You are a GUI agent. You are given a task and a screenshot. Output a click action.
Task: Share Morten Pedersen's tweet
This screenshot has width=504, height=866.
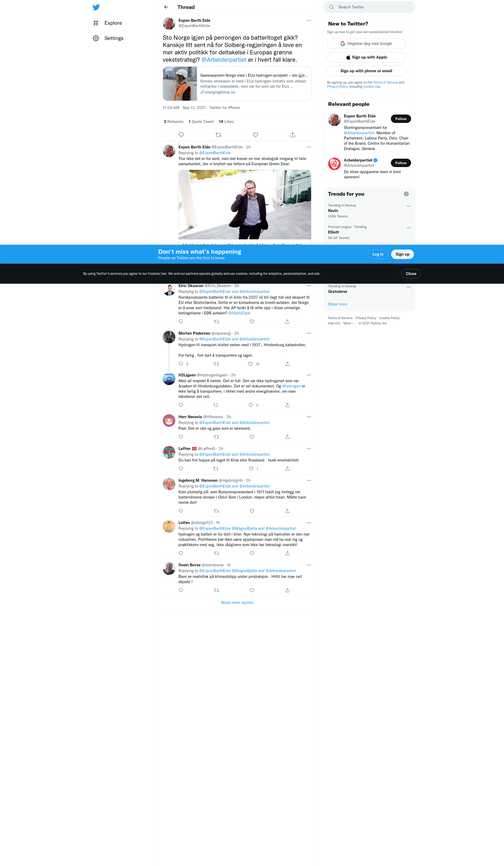coord(287,364)
